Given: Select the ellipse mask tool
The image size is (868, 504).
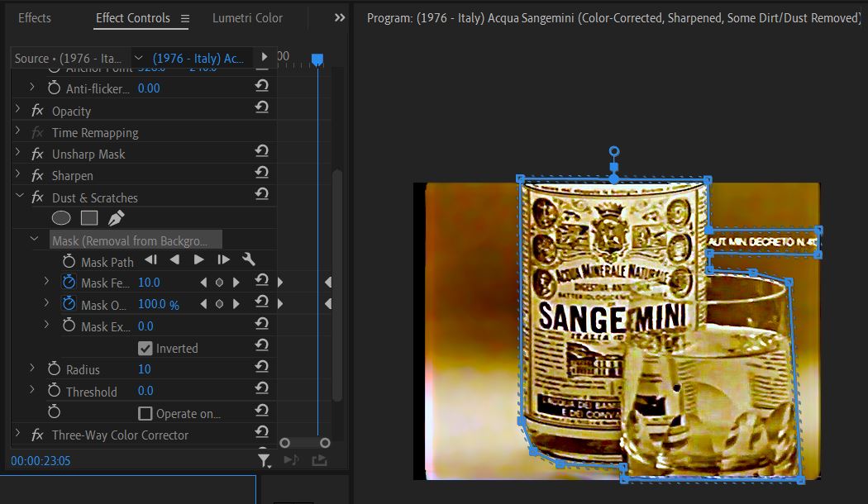Looking at the screenshot, I should [61, 218].
